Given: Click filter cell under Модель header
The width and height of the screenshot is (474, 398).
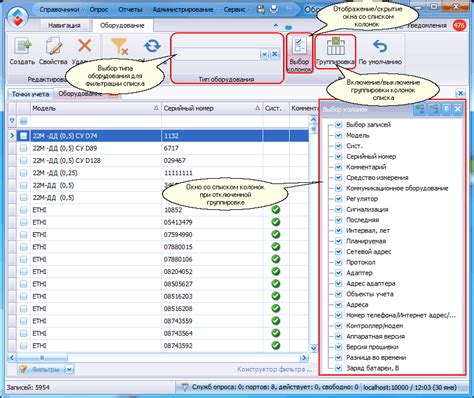Looking at the screenshot, I should [96, 121].
